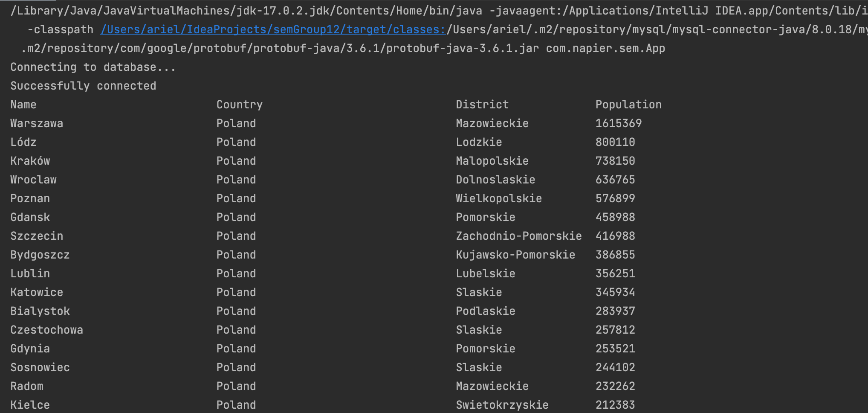
Task: Click the population value 257812
Action: pos(615,330)
